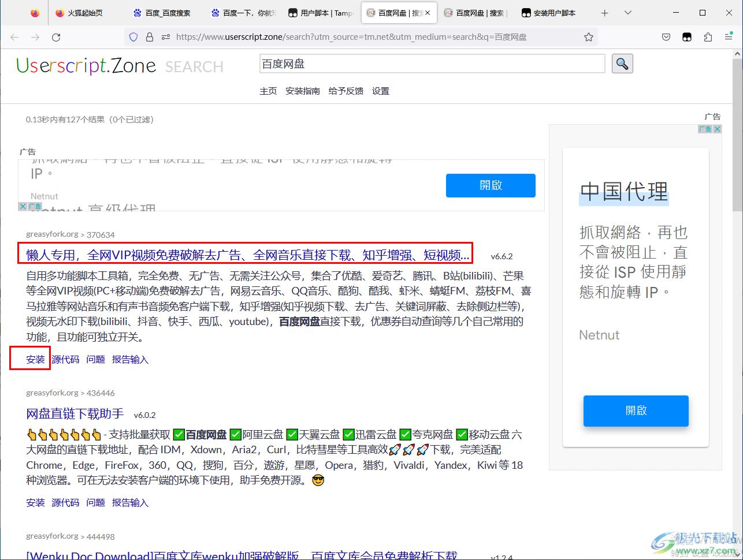Switch to the 百度一下，你就知道 tab
Viewport: 743px width, 560px height.
click(243, 13)
